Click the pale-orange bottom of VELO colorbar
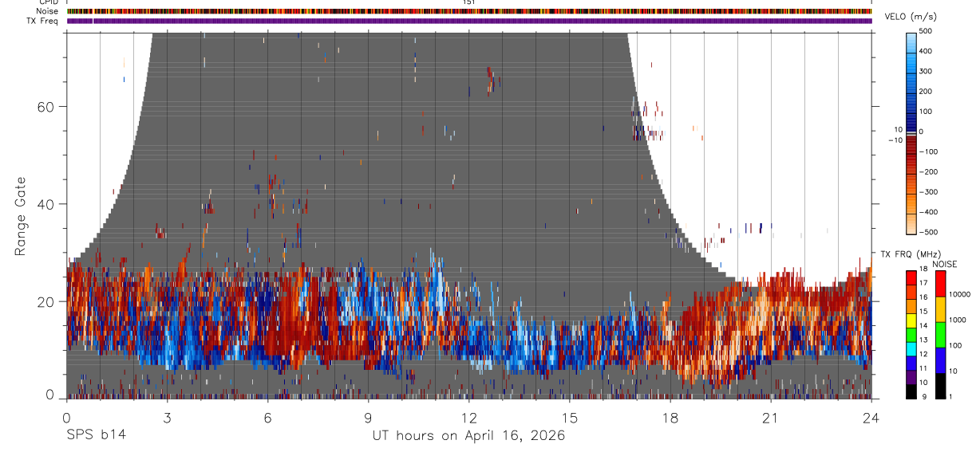This screenshot has height=452, width=980. pos(911,225)
